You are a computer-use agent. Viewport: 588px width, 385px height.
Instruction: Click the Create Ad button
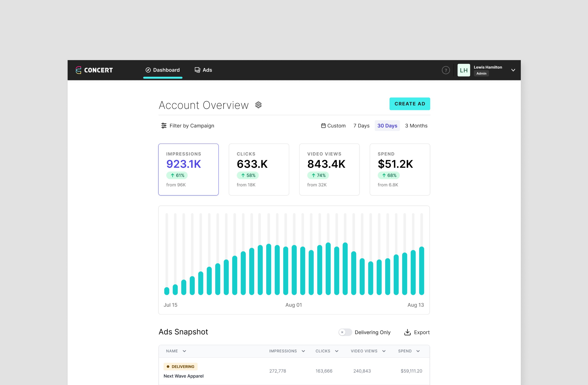410,104
